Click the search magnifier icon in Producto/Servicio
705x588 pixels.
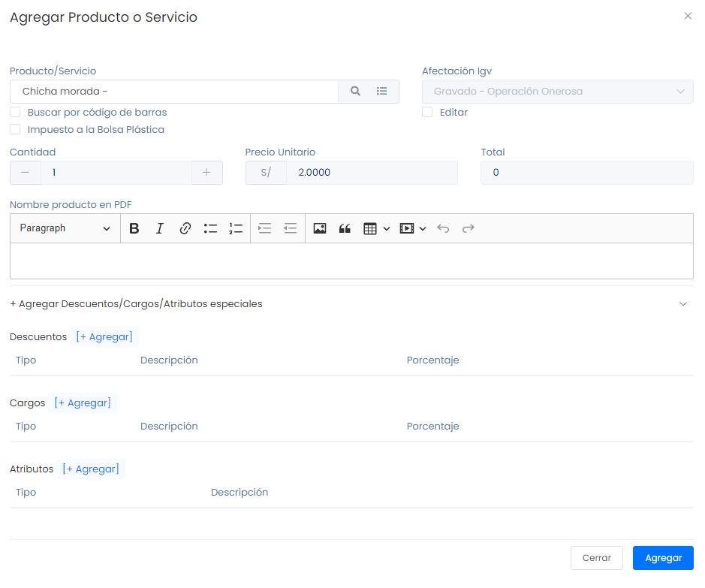pyautogui.click(x=355, y=92)
